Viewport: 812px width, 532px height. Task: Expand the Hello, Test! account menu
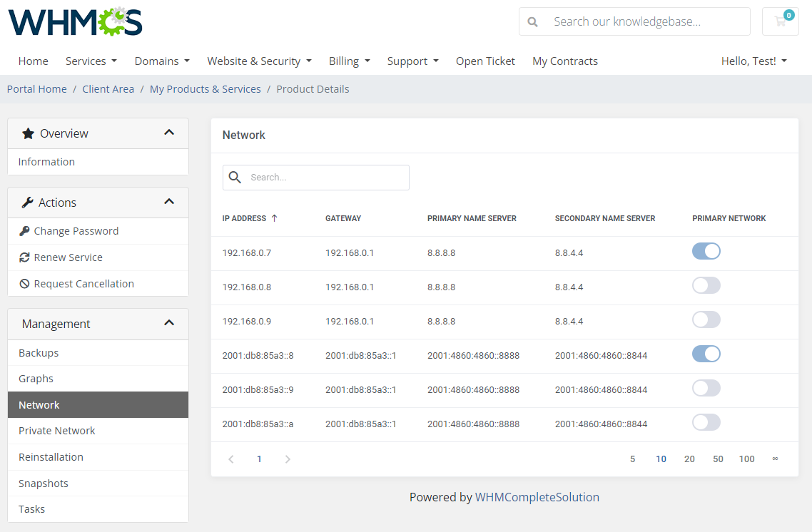[753, 61]
